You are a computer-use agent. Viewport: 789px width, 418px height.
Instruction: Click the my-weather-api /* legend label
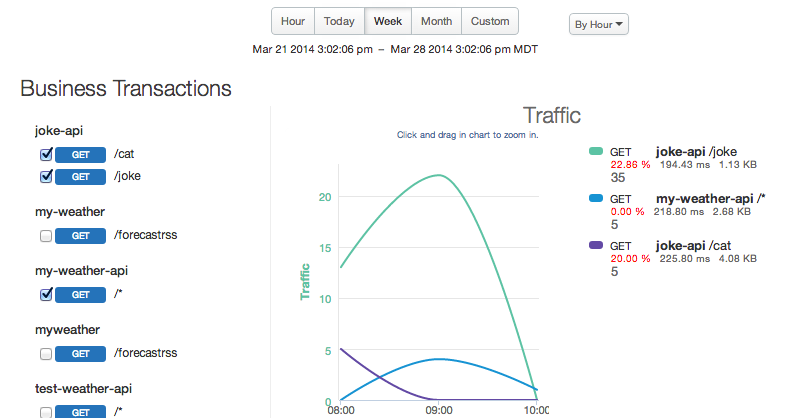(710, 198)
